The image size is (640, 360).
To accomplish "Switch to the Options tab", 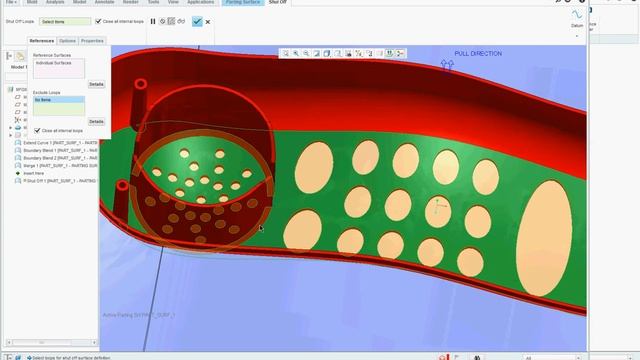I will (67, 41).
